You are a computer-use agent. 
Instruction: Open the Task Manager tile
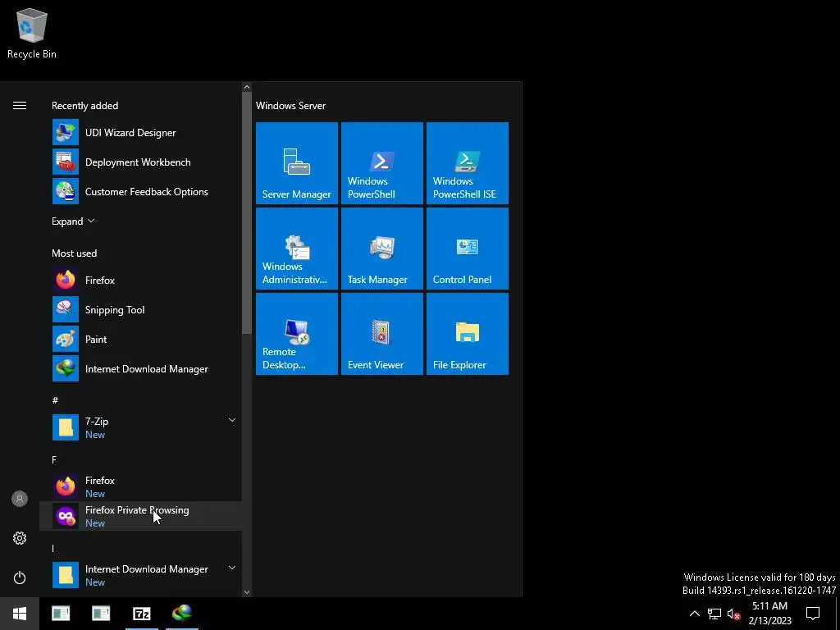pyautogui.click(x=382, y=248)
